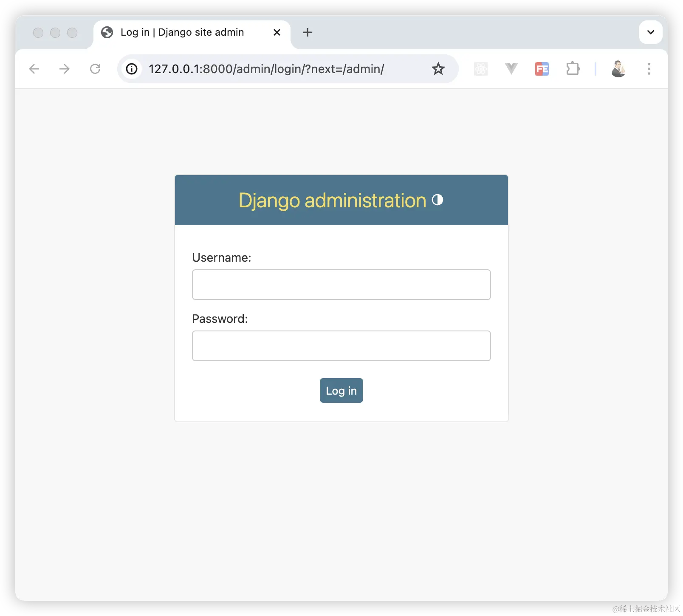This screenshot has height=616, width=683.
Task: Open the FE helper extension icon
Action: [542, 69]
